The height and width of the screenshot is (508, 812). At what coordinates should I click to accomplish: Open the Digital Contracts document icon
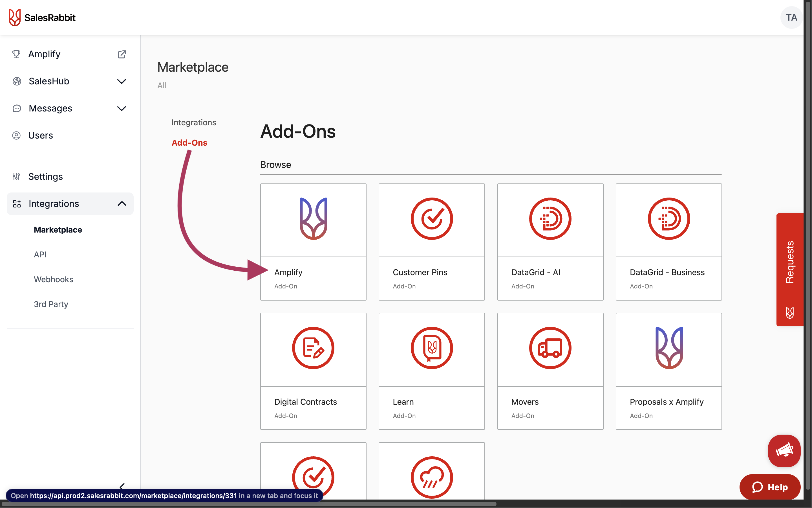pyautogui.click(x=314, y=348)
